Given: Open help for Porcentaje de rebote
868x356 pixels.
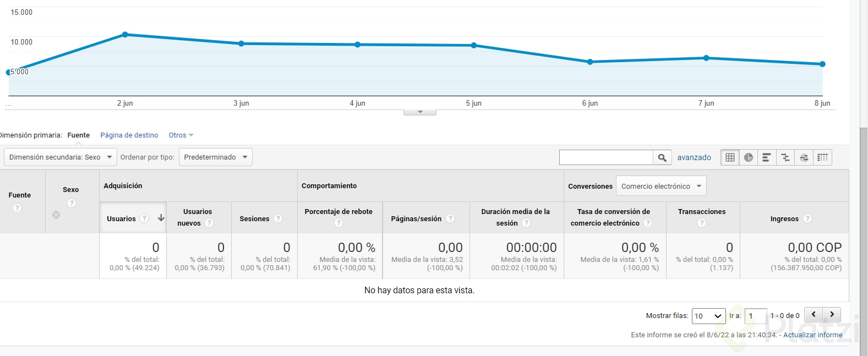Looking at the screenshot, I should (339, 223).
